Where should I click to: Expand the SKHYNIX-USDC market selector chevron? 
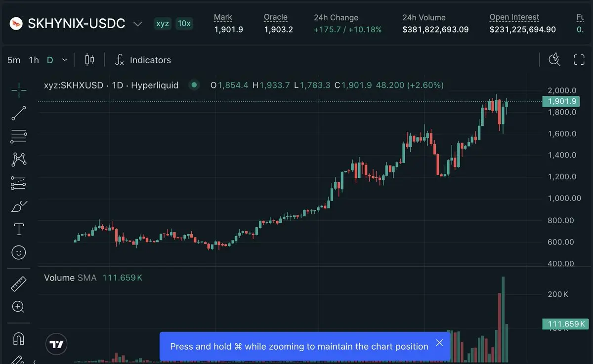click(138, 24)
